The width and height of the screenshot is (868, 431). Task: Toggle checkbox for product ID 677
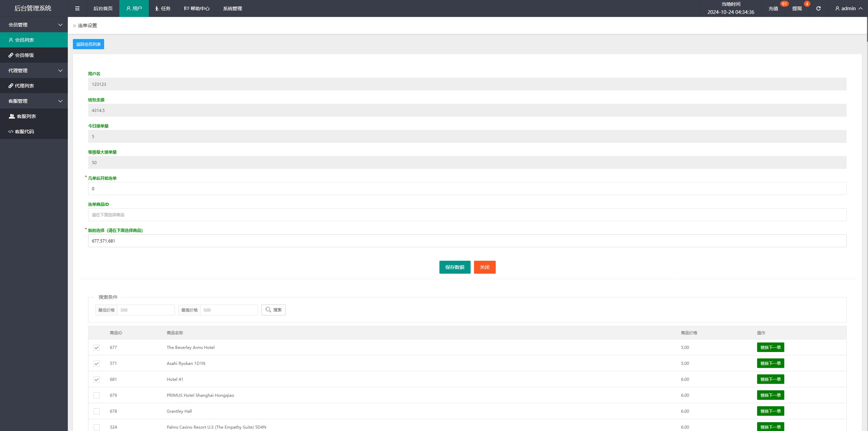coord(96,347)
